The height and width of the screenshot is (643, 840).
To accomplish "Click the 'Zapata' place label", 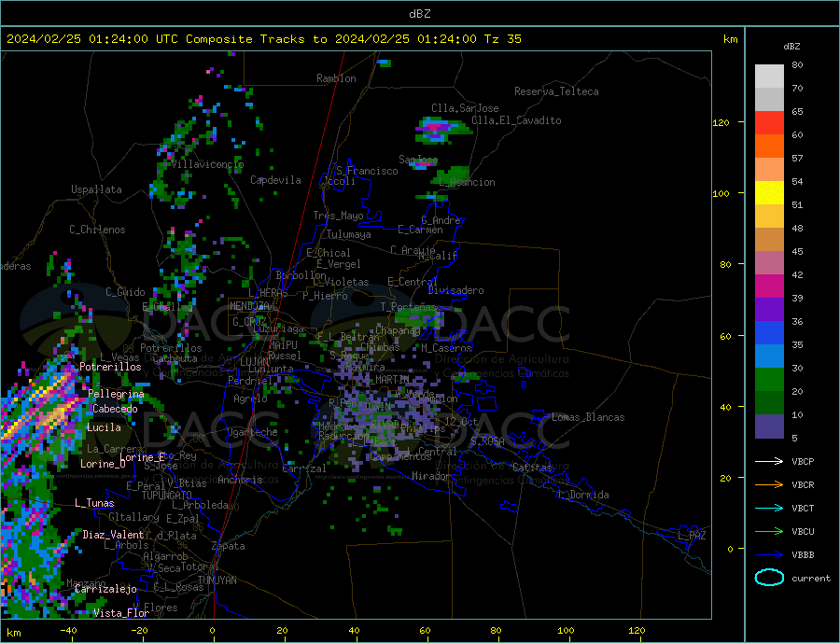I will [229, 547].
